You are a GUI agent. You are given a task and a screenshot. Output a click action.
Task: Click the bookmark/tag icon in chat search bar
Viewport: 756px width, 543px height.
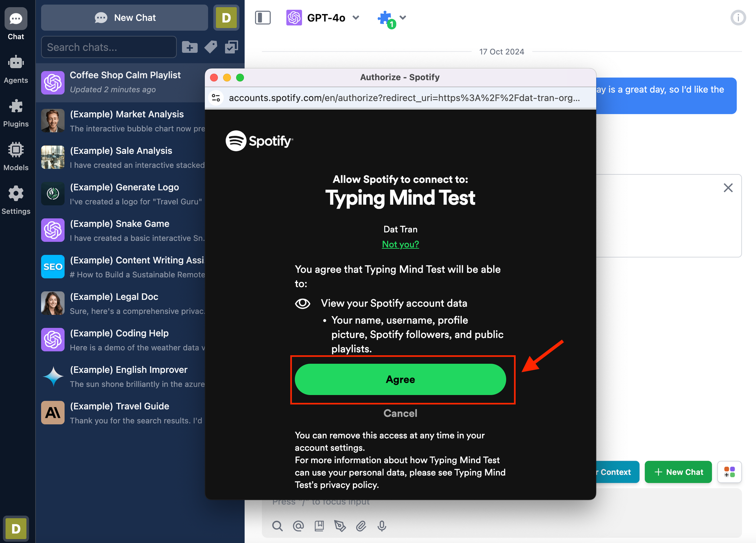pyautogui.click(x=210, y=47)
